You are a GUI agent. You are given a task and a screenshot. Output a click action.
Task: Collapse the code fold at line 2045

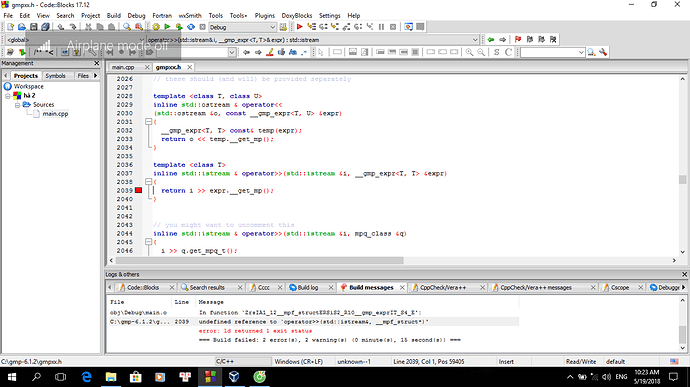pos(149,242)
